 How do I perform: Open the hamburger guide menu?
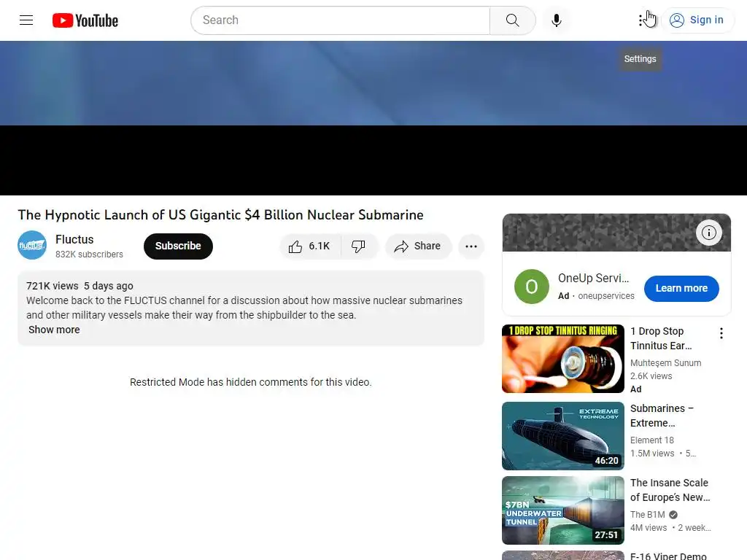coord(26,20)
